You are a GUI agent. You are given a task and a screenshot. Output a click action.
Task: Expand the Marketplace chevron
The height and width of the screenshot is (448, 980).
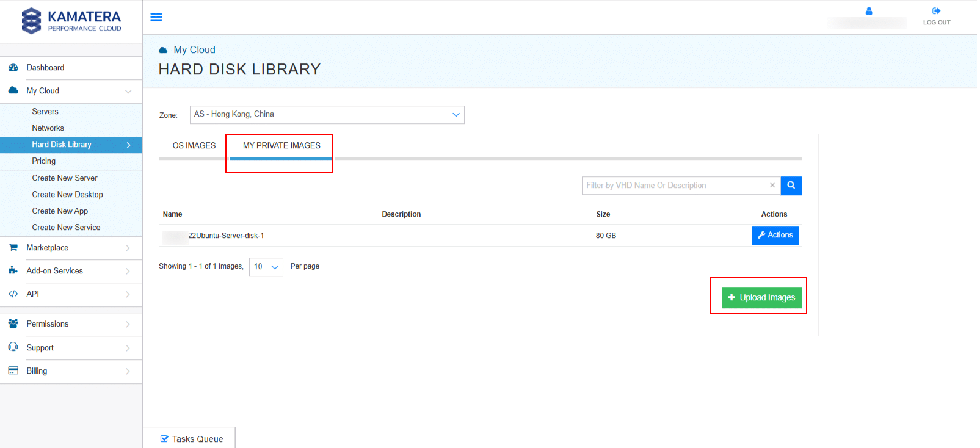point(128,248)
